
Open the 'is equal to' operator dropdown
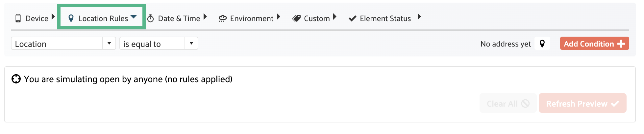[x=191, y=44]
